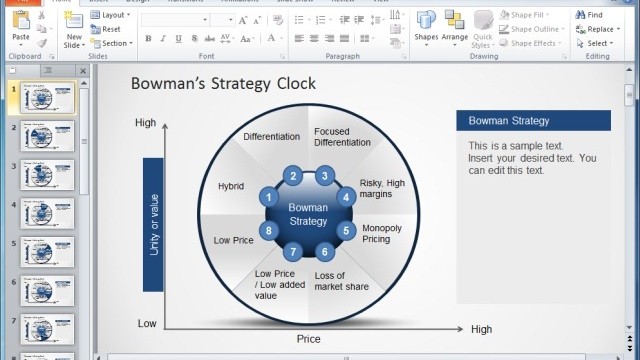Switch to Outline tab in thumbnail pane
The width and height of the screenshot is (640, 360).
tap(48, 71)
